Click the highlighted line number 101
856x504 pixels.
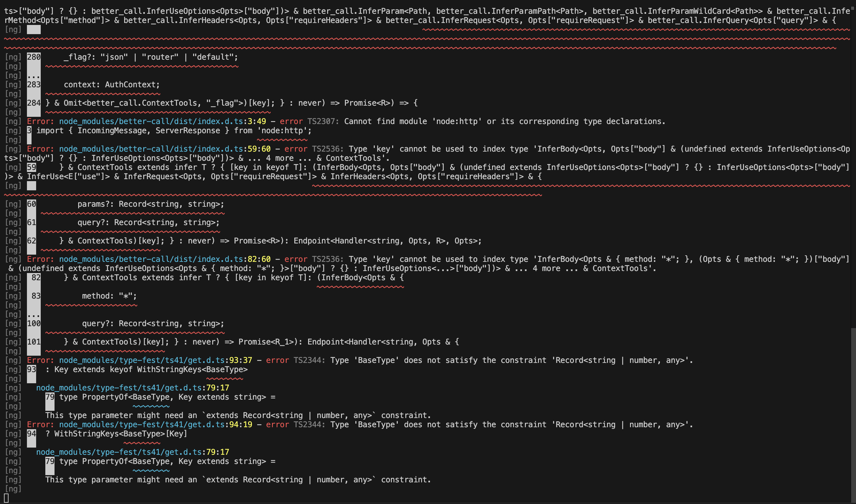point(34,342)
